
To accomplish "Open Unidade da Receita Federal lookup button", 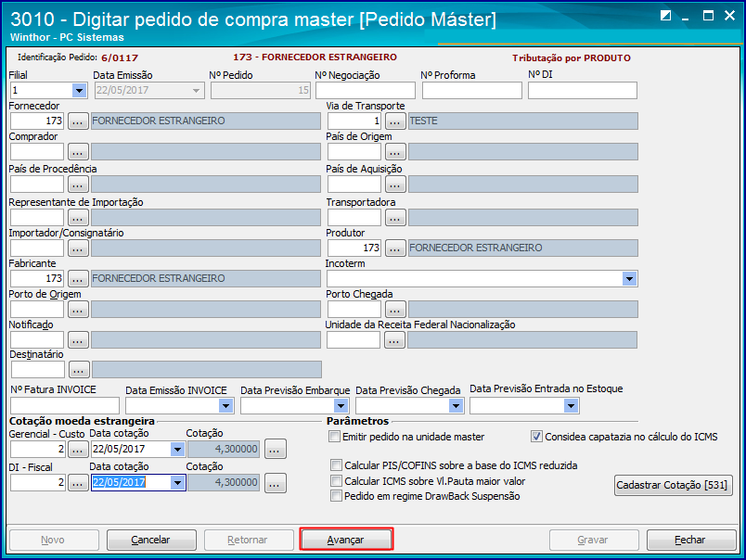I will (394, 340).
